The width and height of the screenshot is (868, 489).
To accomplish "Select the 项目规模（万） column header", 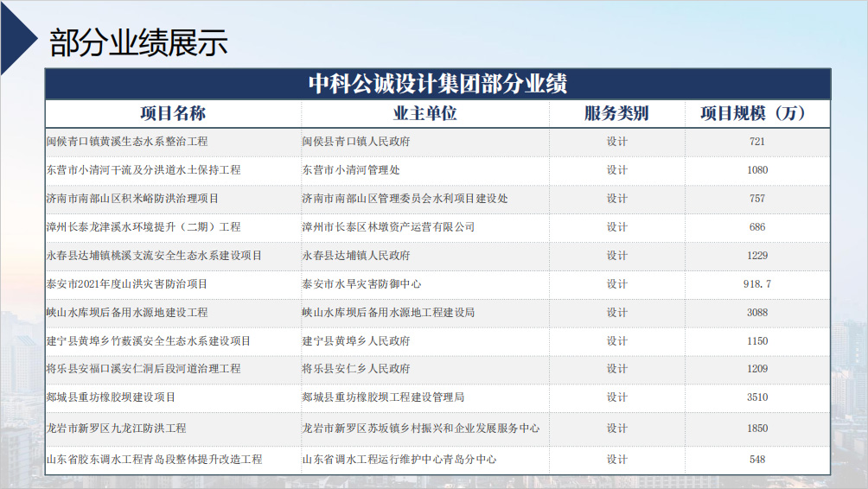I will click(757, 113).
